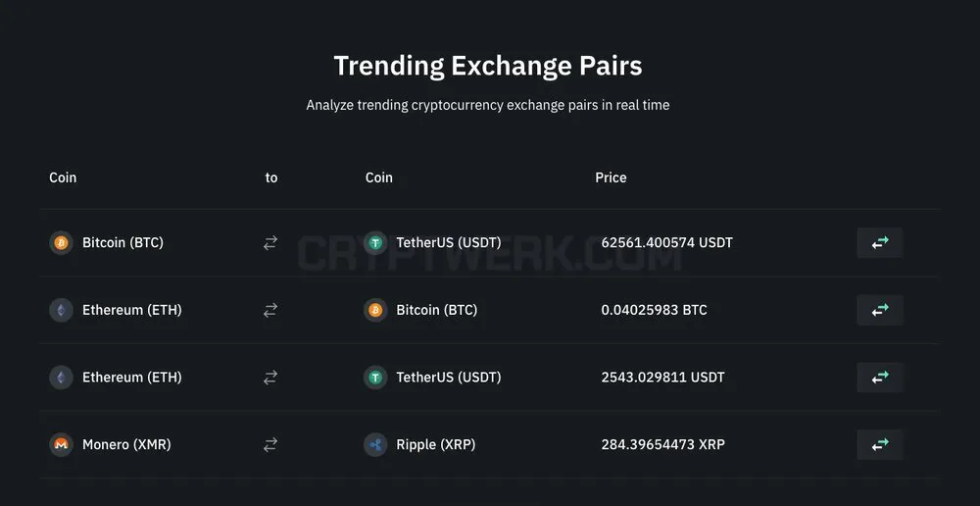The image size is (980, 506).
Task: Select the Monero (XMR) coin label
Action: [126, 444]
